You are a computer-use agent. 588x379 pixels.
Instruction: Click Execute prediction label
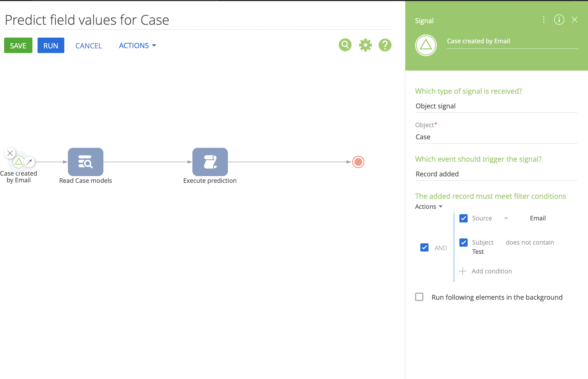coord(210,181)
